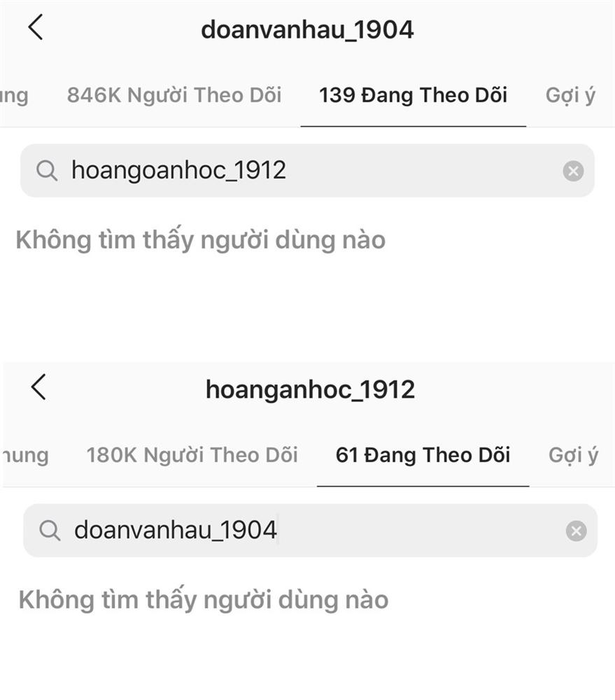
Task: Click the magnifying glass in the first search bar
Action: [47, 170]
